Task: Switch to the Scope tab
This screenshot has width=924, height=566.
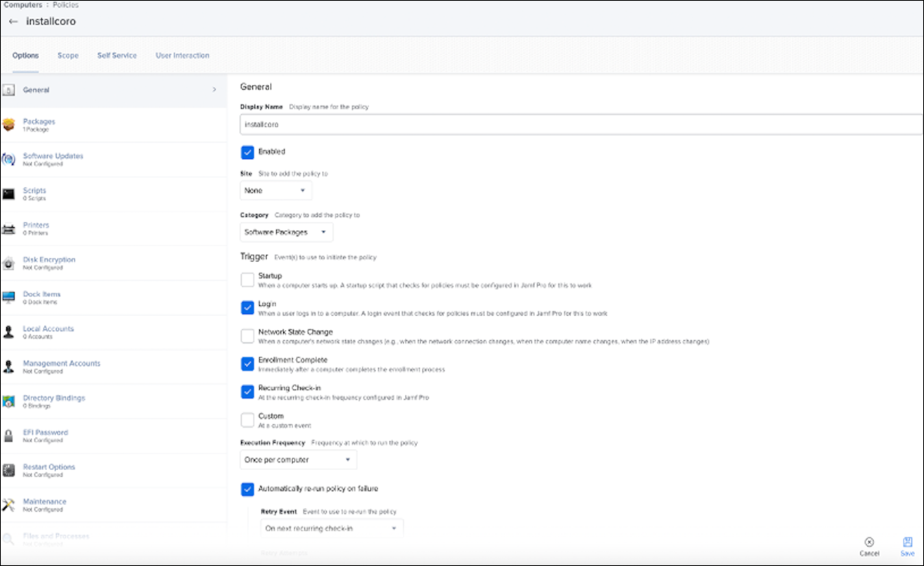Action: pyautogui.click(x=68, y=55)
